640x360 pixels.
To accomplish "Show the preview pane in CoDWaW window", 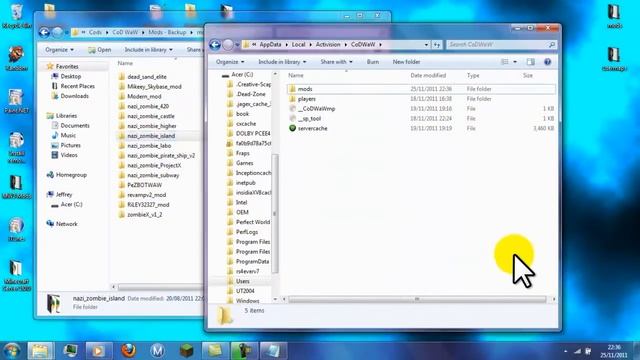I will pyautogui.click(x=530, y=62).
